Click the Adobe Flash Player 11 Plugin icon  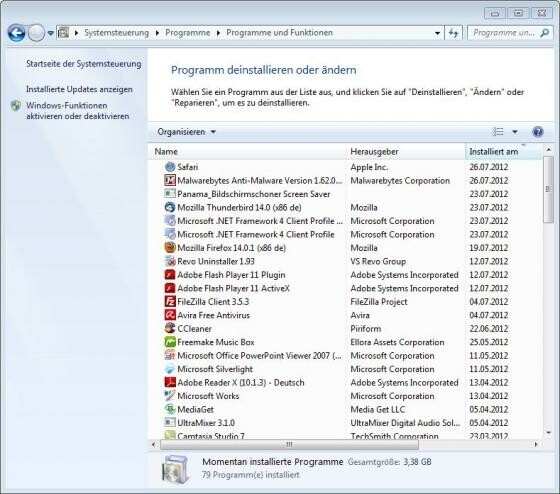tap(170, 275)
